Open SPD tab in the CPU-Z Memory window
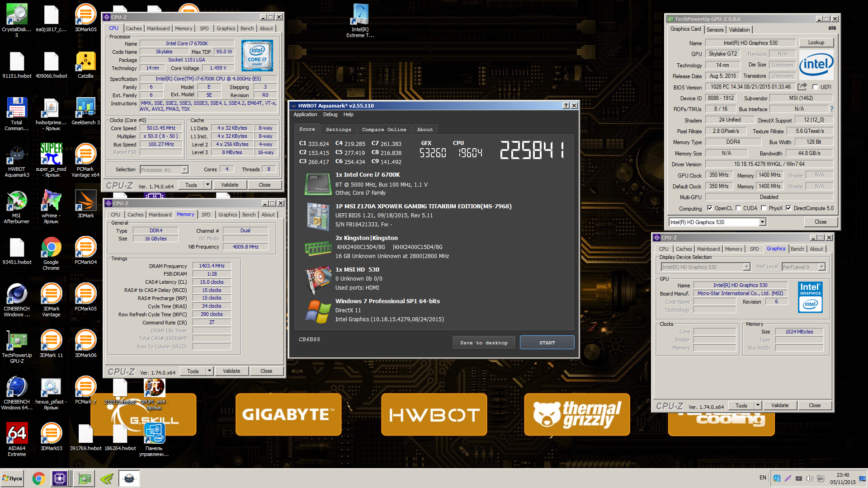 coord(206,215)
